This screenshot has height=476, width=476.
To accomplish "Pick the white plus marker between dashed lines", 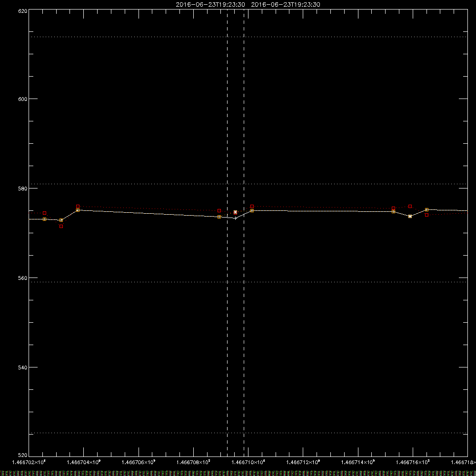I will point(235,218).
